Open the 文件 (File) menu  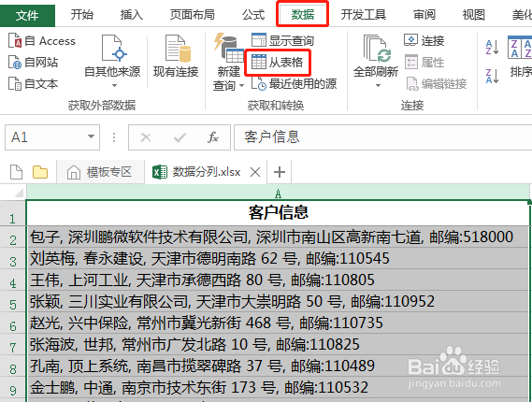coord(27,15)
